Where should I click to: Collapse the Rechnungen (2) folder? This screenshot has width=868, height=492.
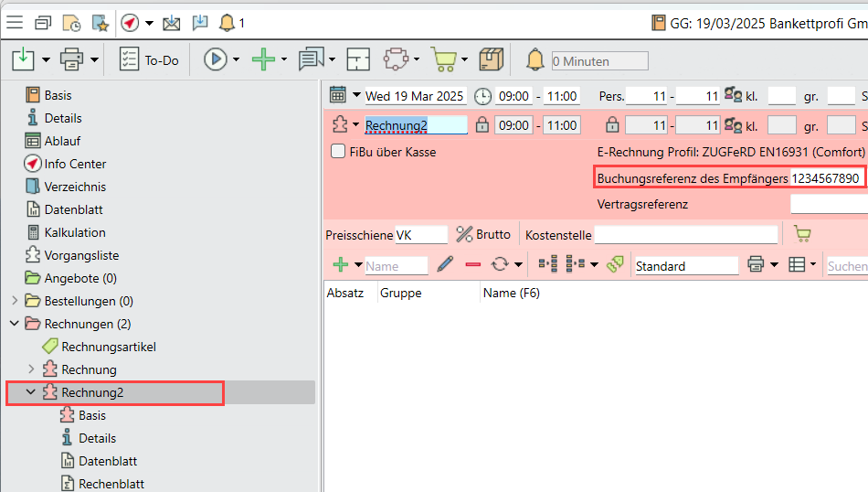pyautogui.click(x=15, y=324)
